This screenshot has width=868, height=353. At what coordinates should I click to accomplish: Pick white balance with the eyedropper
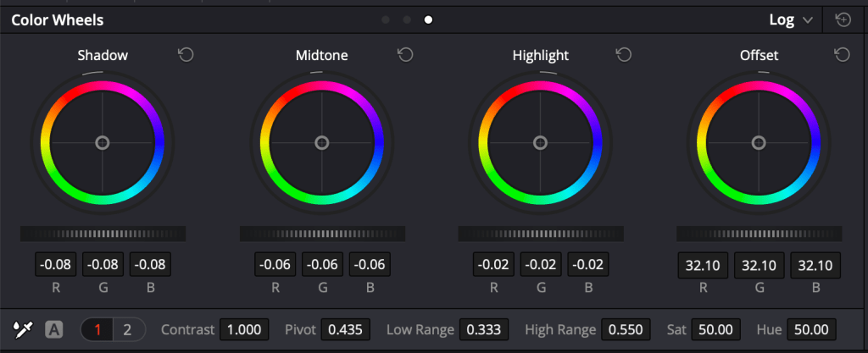[23, 330]
